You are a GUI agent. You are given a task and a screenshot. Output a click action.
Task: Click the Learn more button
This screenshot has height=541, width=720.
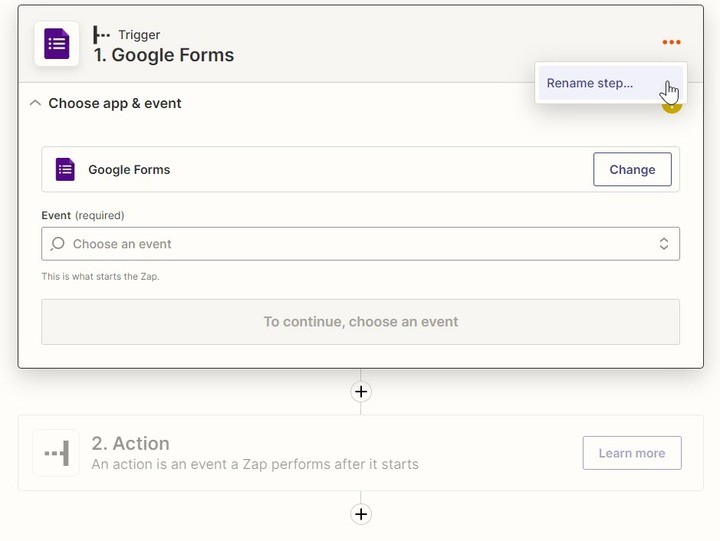[632, 453]
